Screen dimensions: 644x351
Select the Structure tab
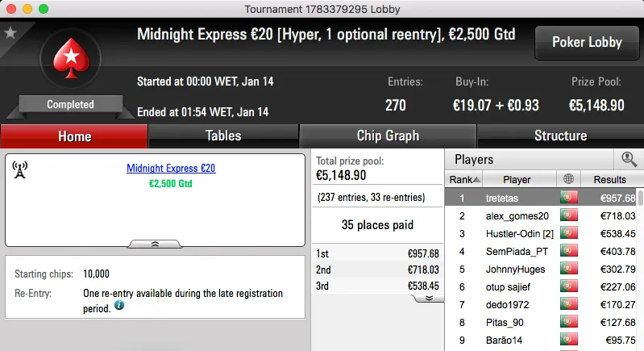(560, 136)
